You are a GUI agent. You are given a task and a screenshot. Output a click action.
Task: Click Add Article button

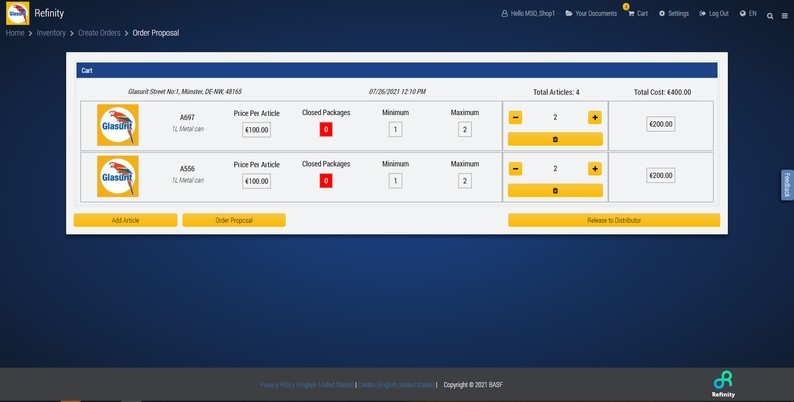[x=126, y=220]
